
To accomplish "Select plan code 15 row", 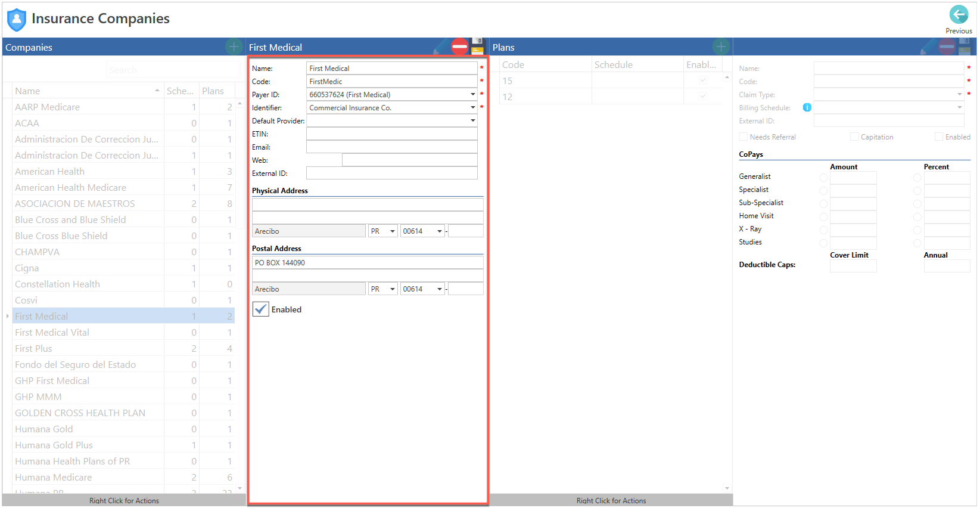I will 611,80.
